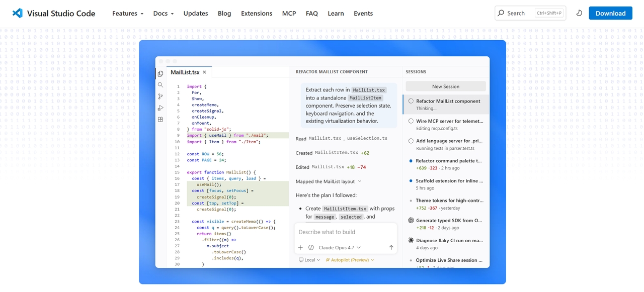Click the New Session button
This screenshot has width=644, height=292.
pyautogui.click(x=446, y=86)
